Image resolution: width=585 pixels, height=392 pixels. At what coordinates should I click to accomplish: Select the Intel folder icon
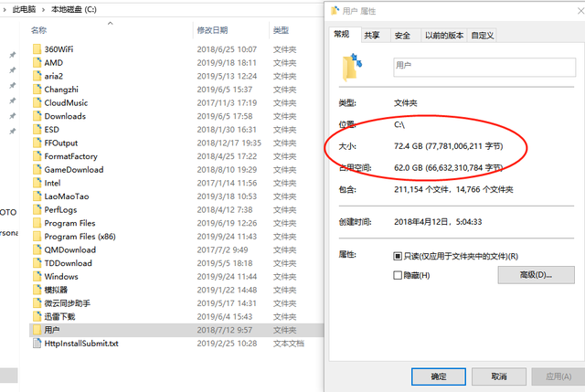37,183
